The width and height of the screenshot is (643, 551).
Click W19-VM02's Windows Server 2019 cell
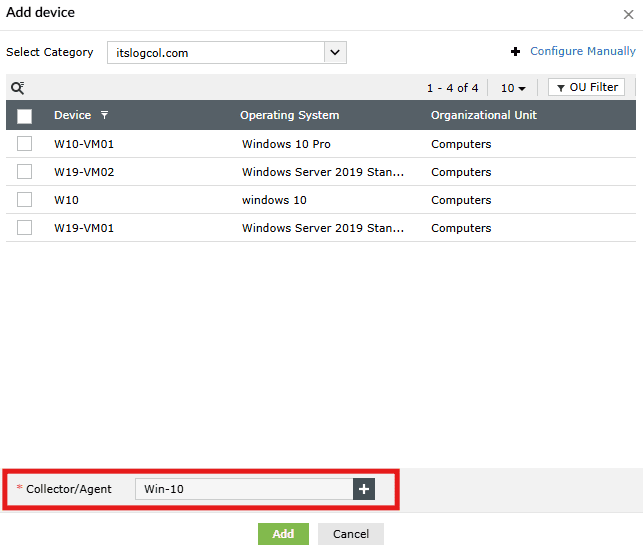pos(323,172)
